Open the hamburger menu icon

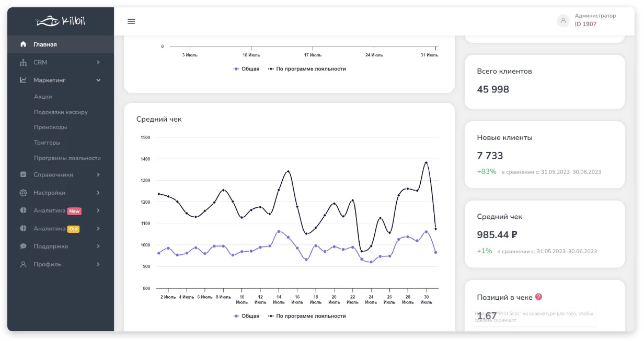[x=131, y=21]
